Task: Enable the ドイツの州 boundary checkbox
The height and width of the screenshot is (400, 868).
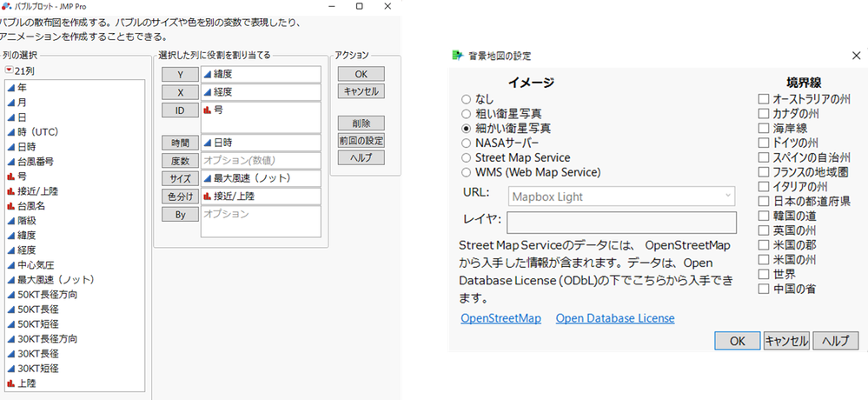Action: (764, 143)
